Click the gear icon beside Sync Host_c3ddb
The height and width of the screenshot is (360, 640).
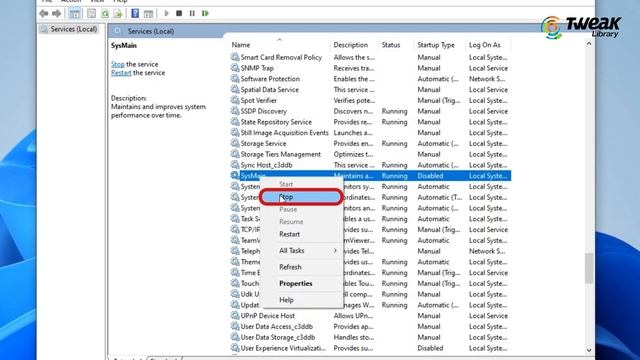pos(235,165)
